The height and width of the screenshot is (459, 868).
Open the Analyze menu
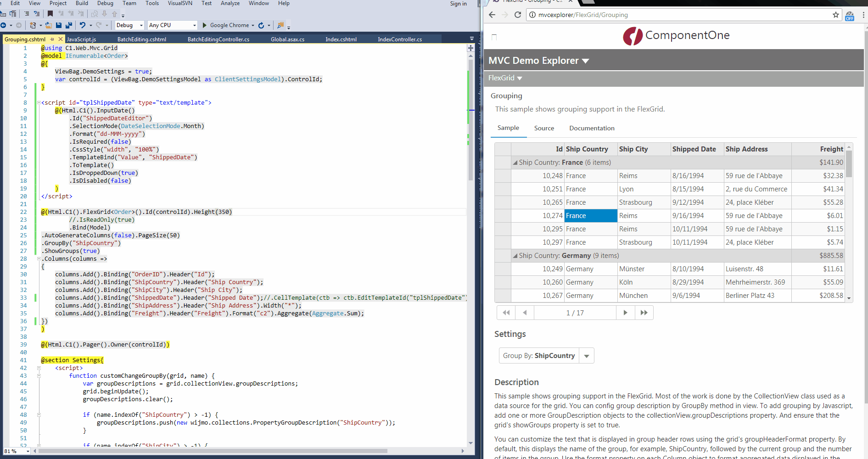click(x=230, y=3)
